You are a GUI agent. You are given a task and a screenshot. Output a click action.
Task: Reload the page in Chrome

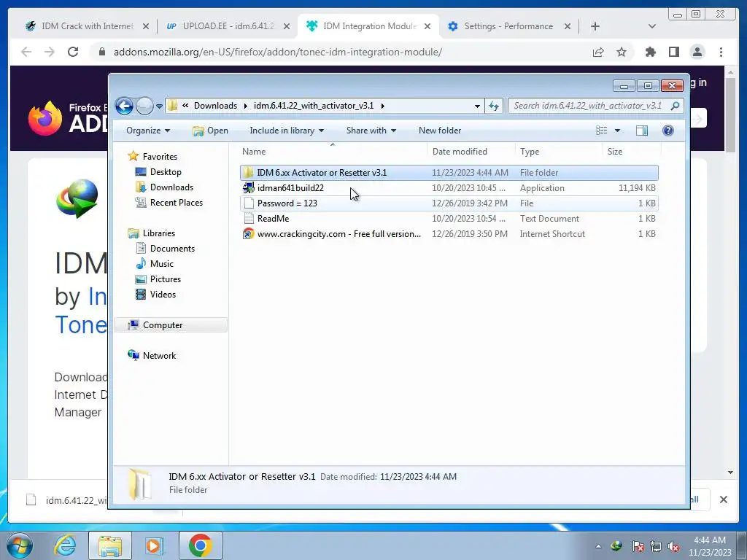coord(73,52)
